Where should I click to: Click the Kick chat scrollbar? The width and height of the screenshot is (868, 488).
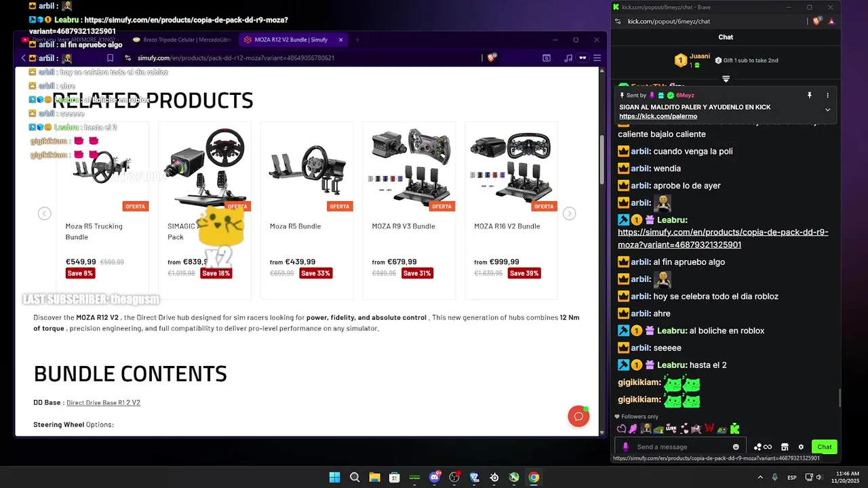pos(840,398)
